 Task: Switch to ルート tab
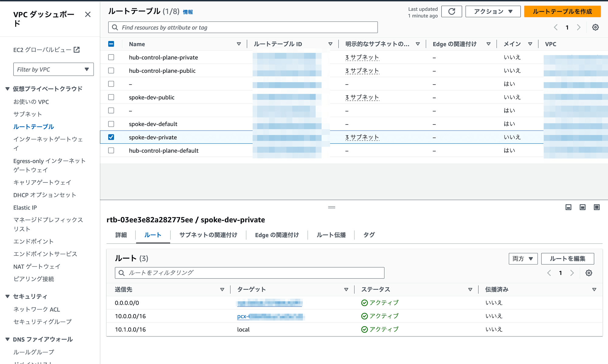tap(153, 235)
